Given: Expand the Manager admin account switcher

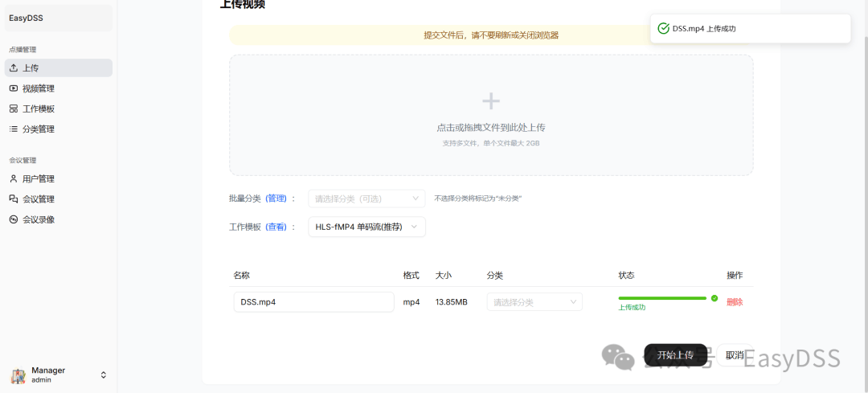Looking at the screenshot, I should (x=103, y=375).
